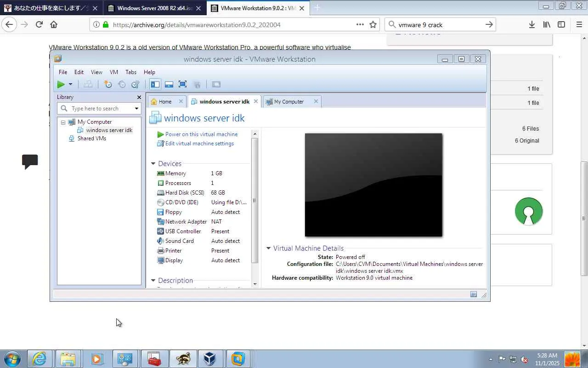The height and width of the screenshot is (368, 588).
Task: Click Power on this virtual machine link
Action: pyautogui.click(x=202, y=134)
